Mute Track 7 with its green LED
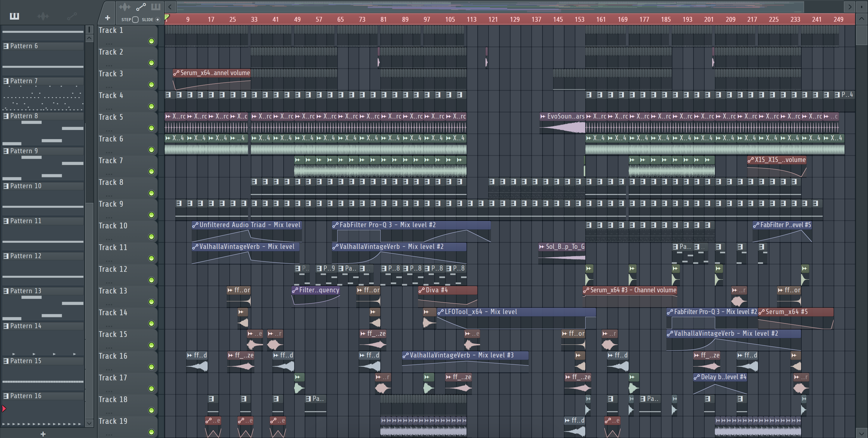 pos(152,172)
